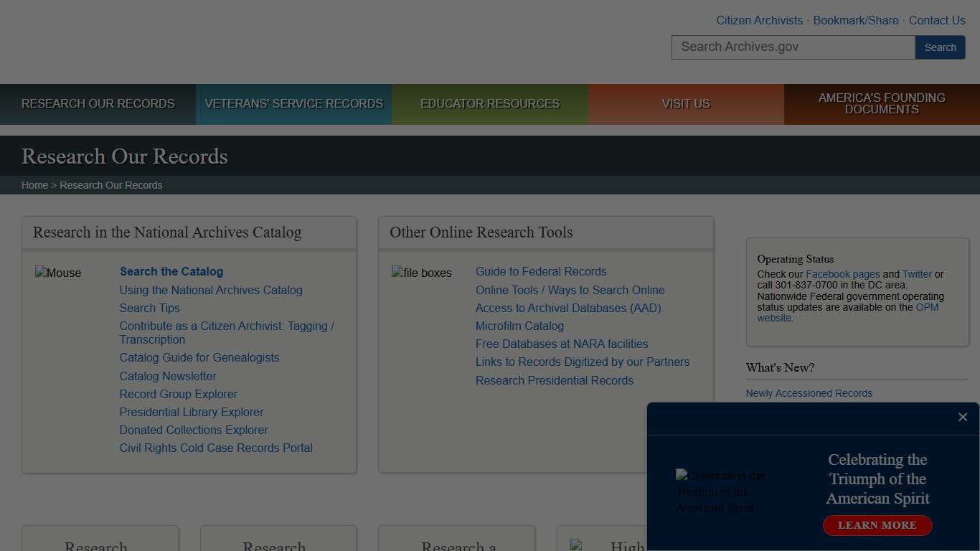Screen dimensions: 980x551
Task: Click the Celebrating the Triumph popup image
Action: tap(721, 492)
